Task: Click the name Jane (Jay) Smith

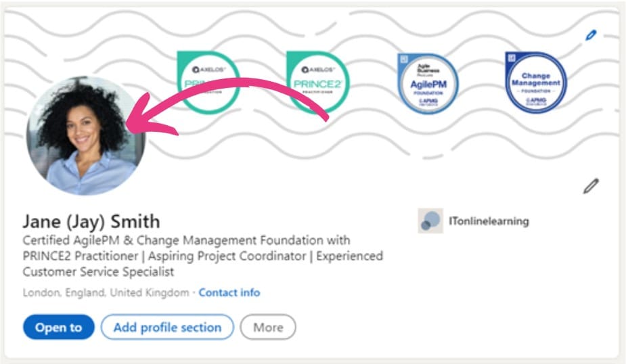Action: (x=91, y=221)
